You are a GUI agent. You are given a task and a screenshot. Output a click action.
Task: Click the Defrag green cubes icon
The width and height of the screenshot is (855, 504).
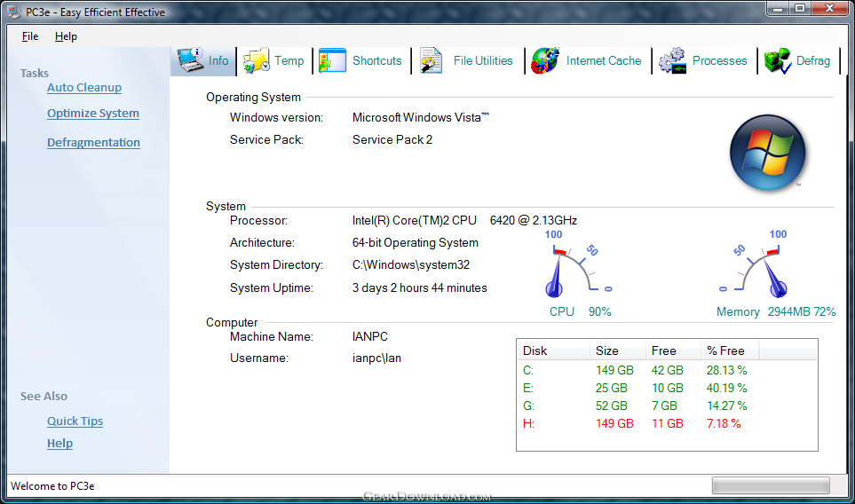tap(778, 60)
